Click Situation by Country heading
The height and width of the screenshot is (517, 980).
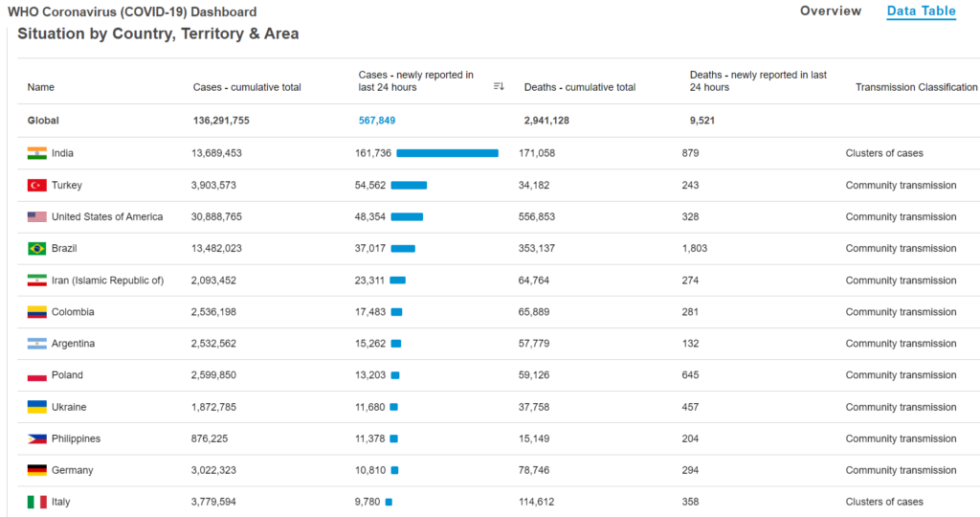158,34
